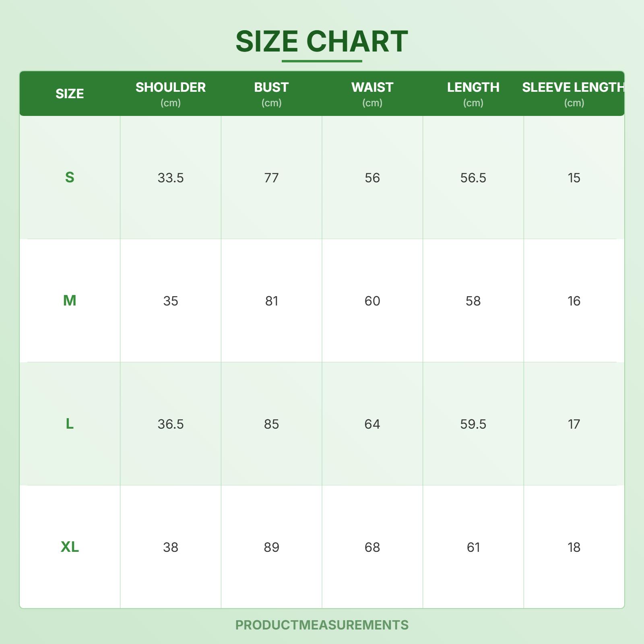Click the PRODUCTMEASUREMENTS footer text
Screen dimensions: 644x644
tap(322, 625)
